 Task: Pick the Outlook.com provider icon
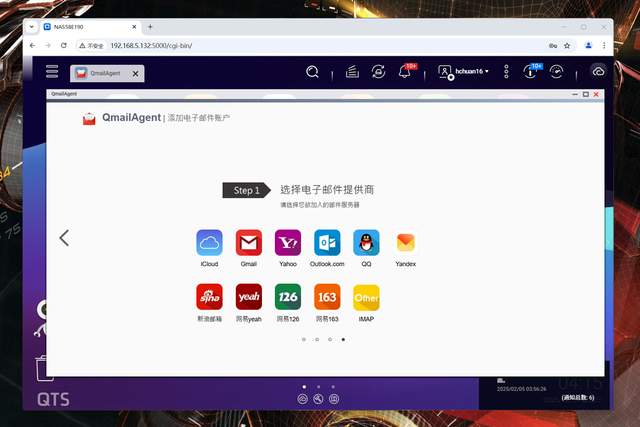(x=327, y=242)
